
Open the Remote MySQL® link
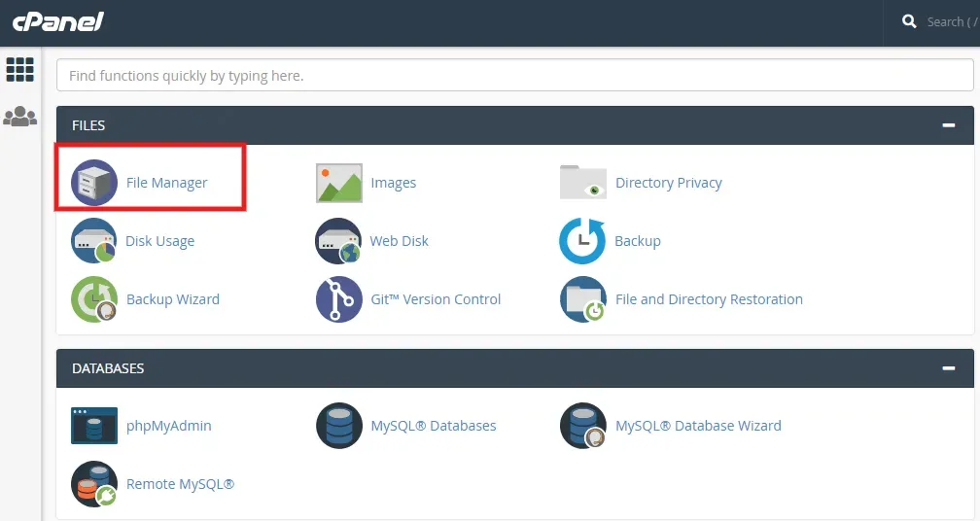click(180, 483)
